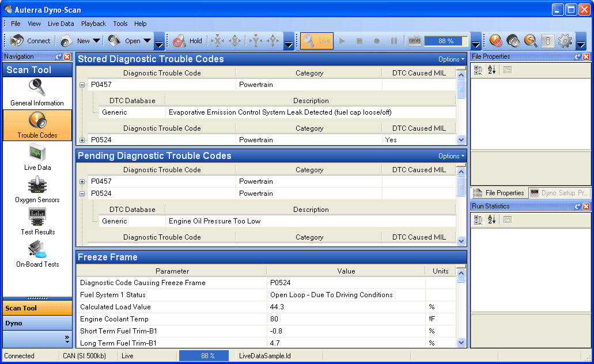Screen dimensions: 594x364
Task: Go to the Live Data view
Action: tap(37, 158)
